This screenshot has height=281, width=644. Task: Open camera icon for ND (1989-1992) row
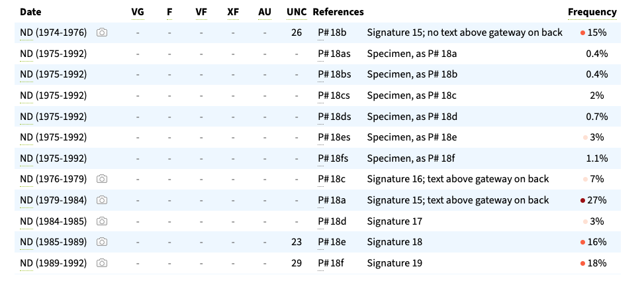coord(102,263)
